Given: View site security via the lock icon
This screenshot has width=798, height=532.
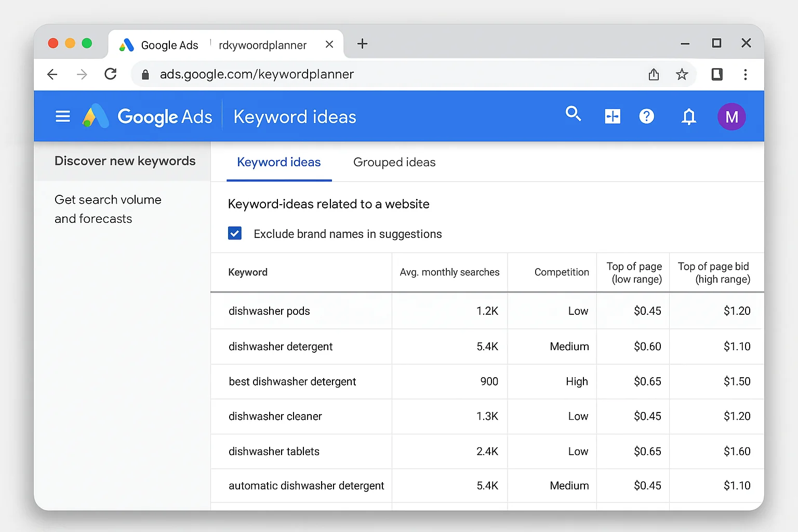Looking at the screenshot, I should pyautogui.click(x=144, y=74).
